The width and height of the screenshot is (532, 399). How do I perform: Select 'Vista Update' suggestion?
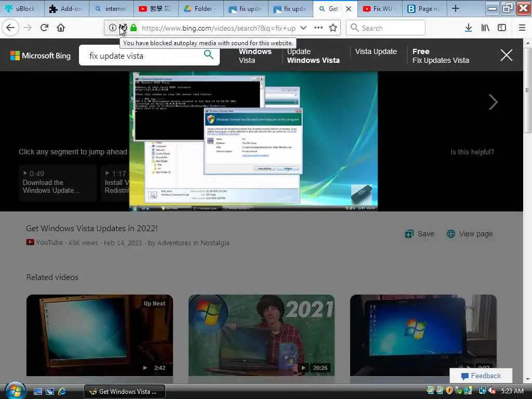(376, 51)
